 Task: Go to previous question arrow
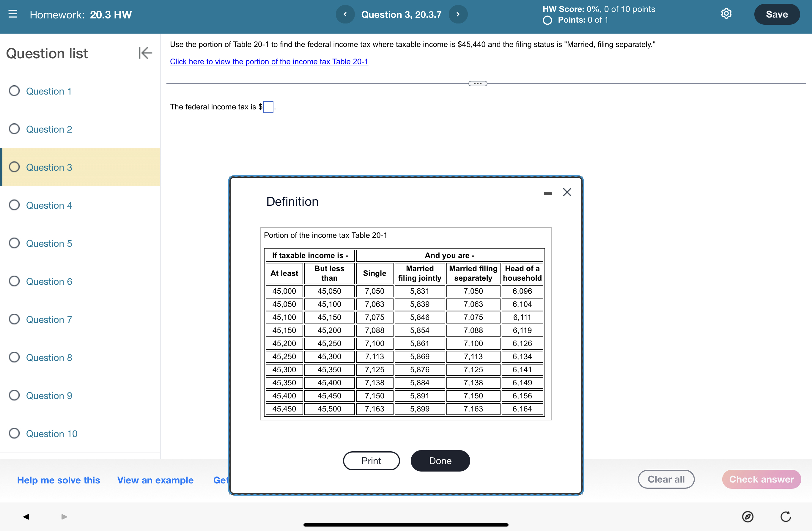tap(345, 14)
